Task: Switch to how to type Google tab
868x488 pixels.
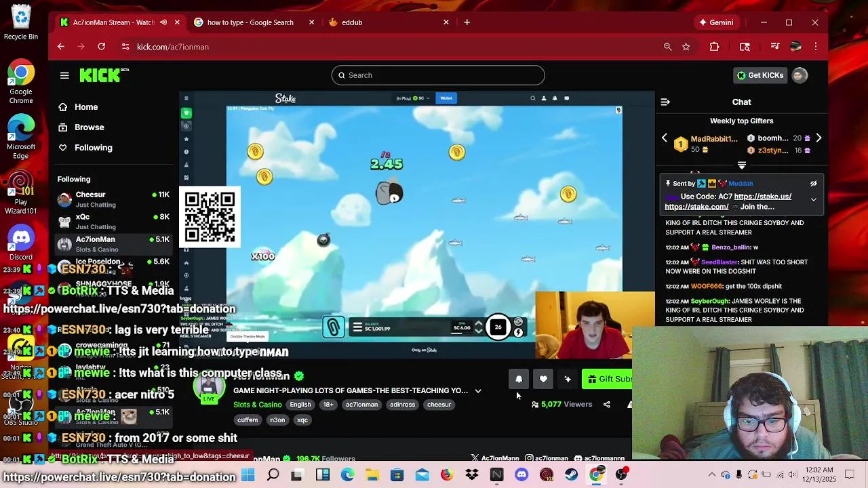Action: [x=250, y=22]
